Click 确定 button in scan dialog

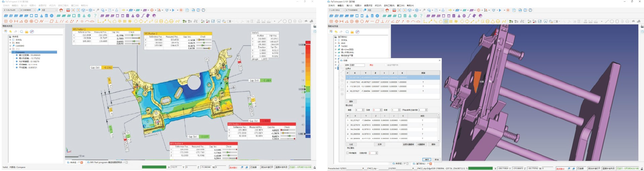[427, 160]
